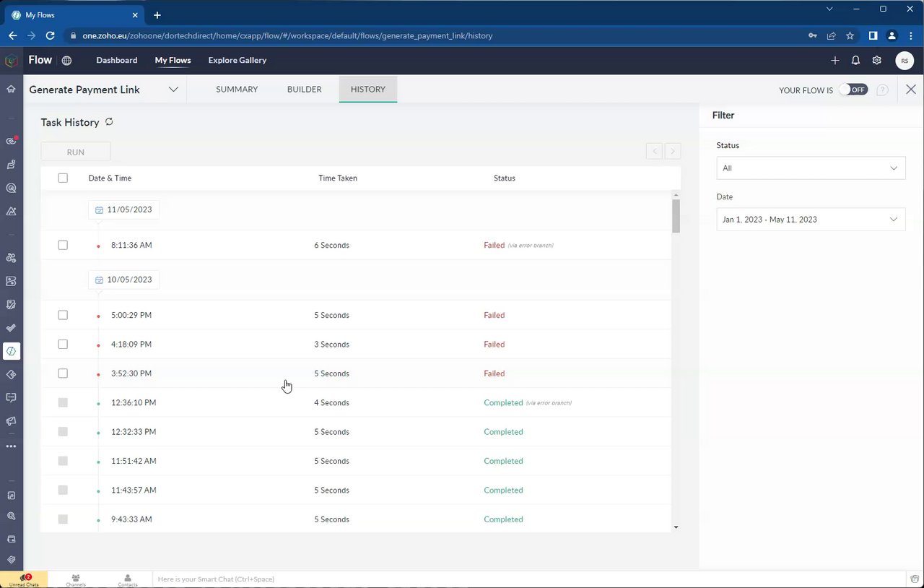The image size is (924, 588).
Task: Click the plus icon in Flow header
Action: pos(834,61)
